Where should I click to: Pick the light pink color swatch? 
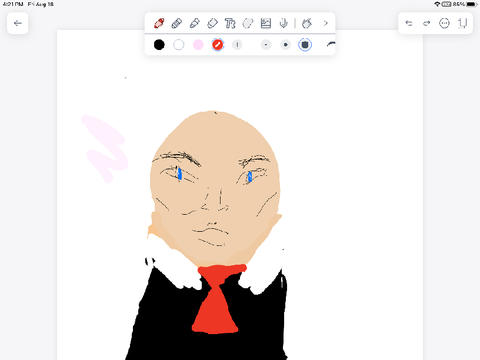198,45
